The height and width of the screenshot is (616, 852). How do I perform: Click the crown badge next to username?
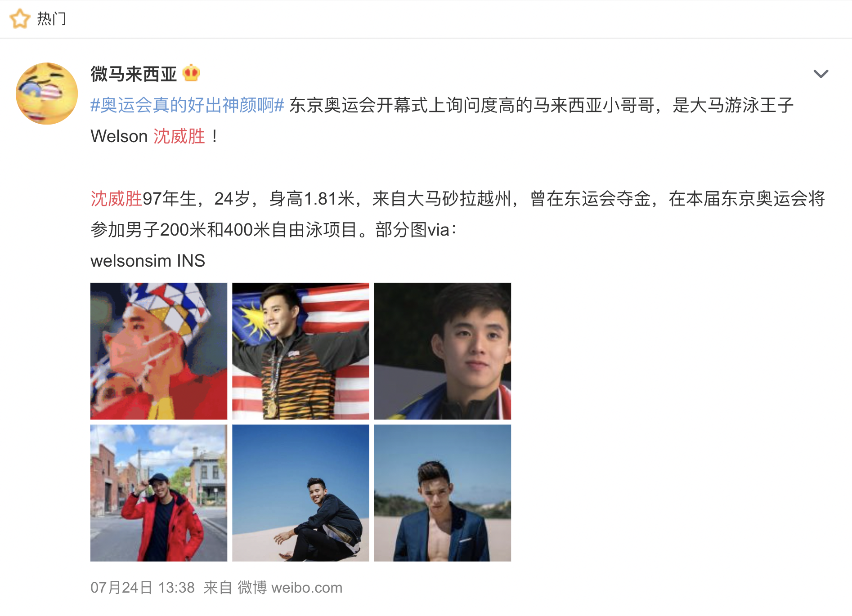pyautogui.click(x=191, y=73)
